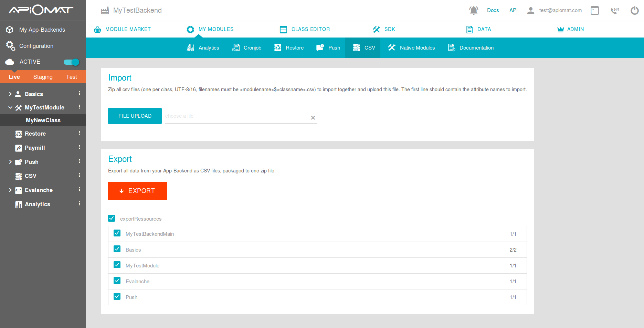Click the test@apiomat.com account link
This screenshot has width=644, height=328.
pos(560,10)
